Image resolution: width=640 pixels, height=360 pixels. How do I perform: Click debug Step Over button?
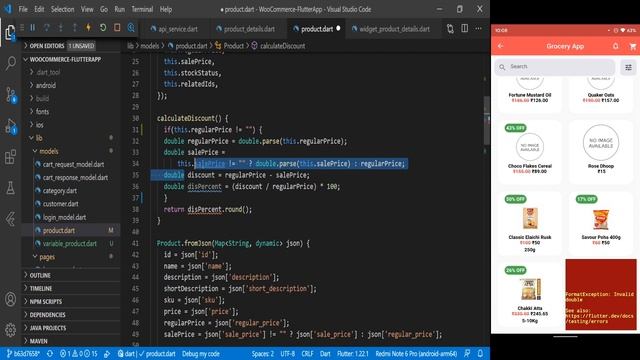click(x=47, y=28)
